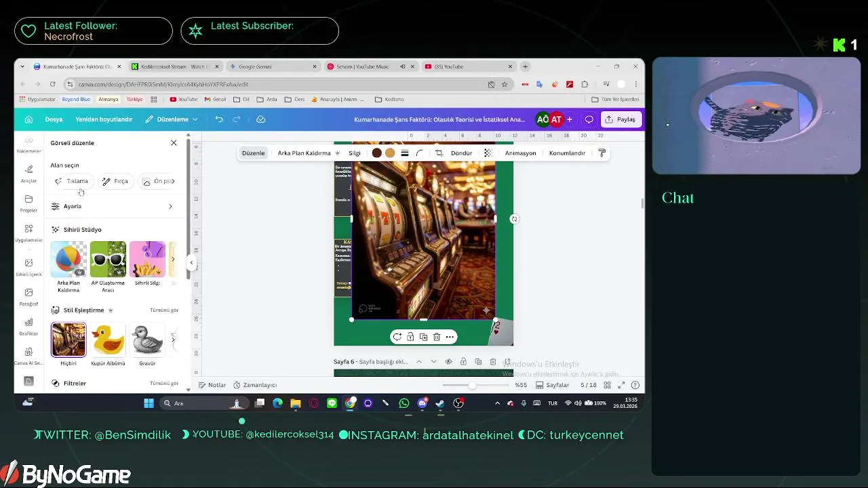Image resolution: width=868 pixels, height=488 pixels.
Task: Click the Silgi toolbar button
Action: pos(355,153)
